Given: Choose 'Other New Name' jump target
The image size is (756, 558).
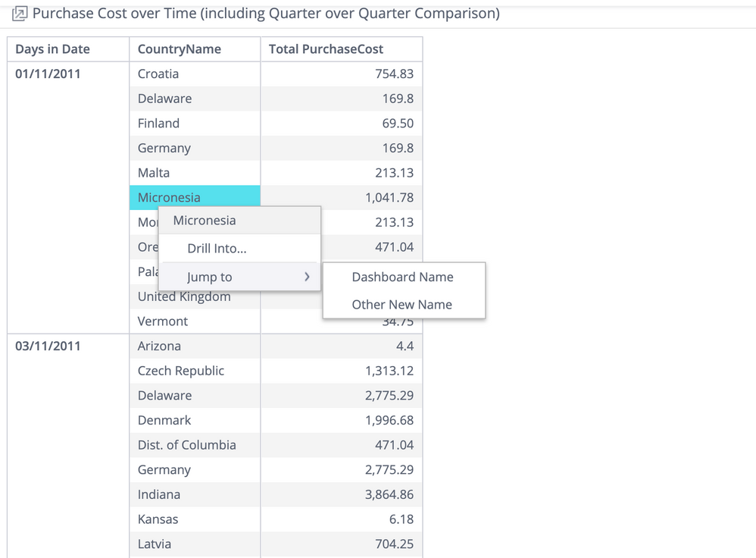Looking at the screenshot, I should pyautogui.click(x=401, y=305).
